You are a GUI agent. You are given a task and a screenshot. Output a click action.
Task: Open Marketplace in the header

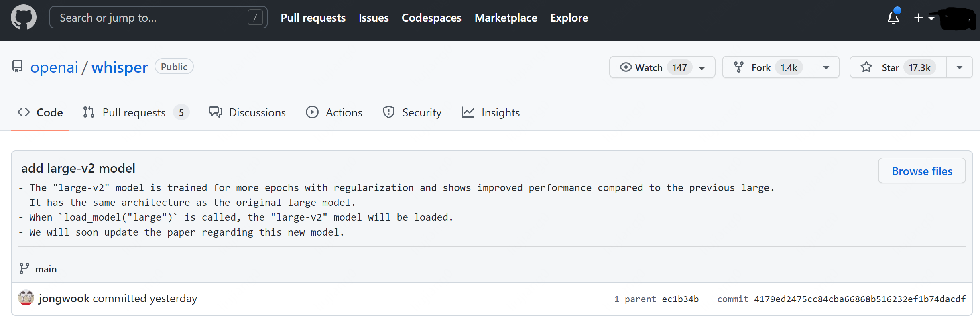[x=506, y=18]
